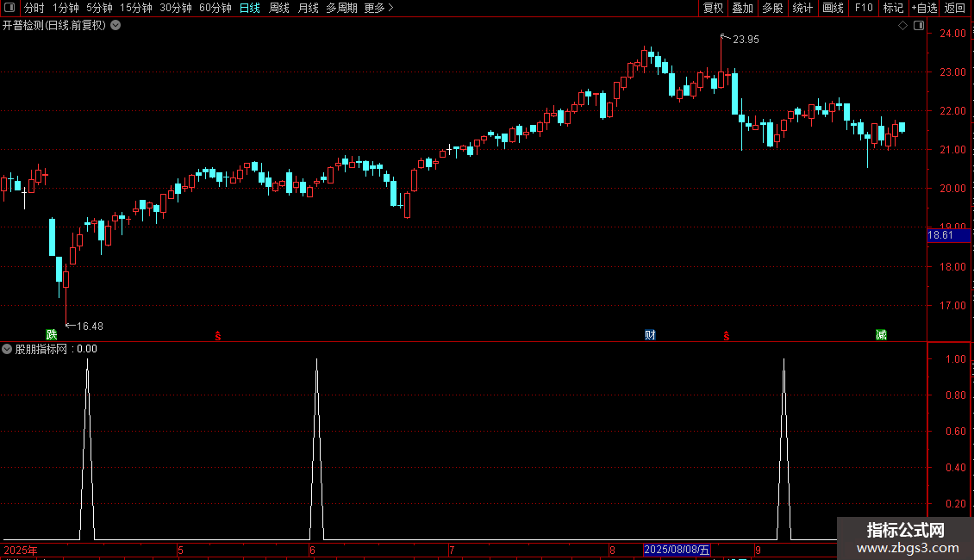The image size is (974, 560).
Task: Click the 2025年 label on time axis
Action: (x=21, y=550)
